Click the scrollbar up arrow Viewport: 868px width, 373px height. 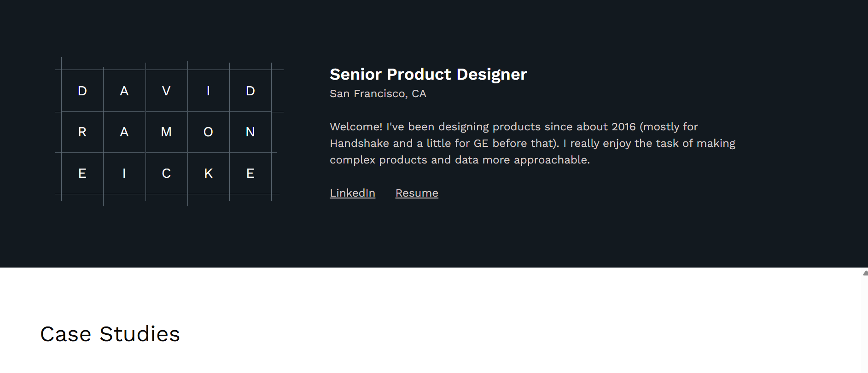(x=865, y=273)
